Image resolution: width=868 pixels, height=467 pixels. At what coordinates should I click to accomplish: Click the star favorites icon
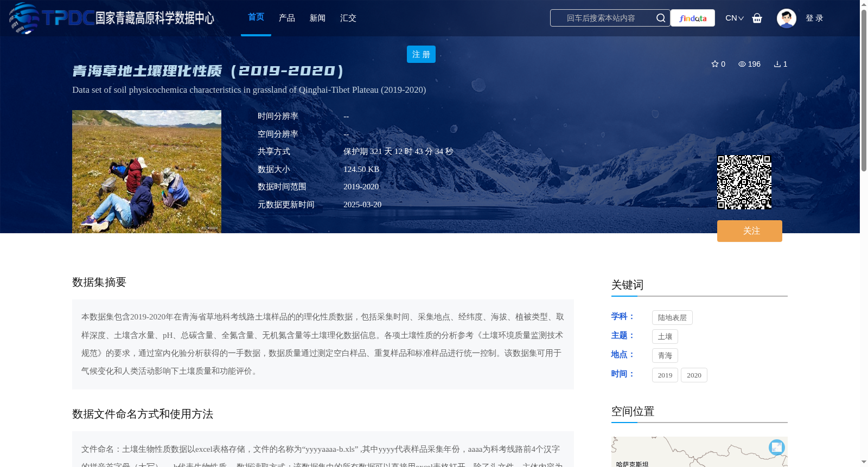pyautogui.click(x=715, y=64)
